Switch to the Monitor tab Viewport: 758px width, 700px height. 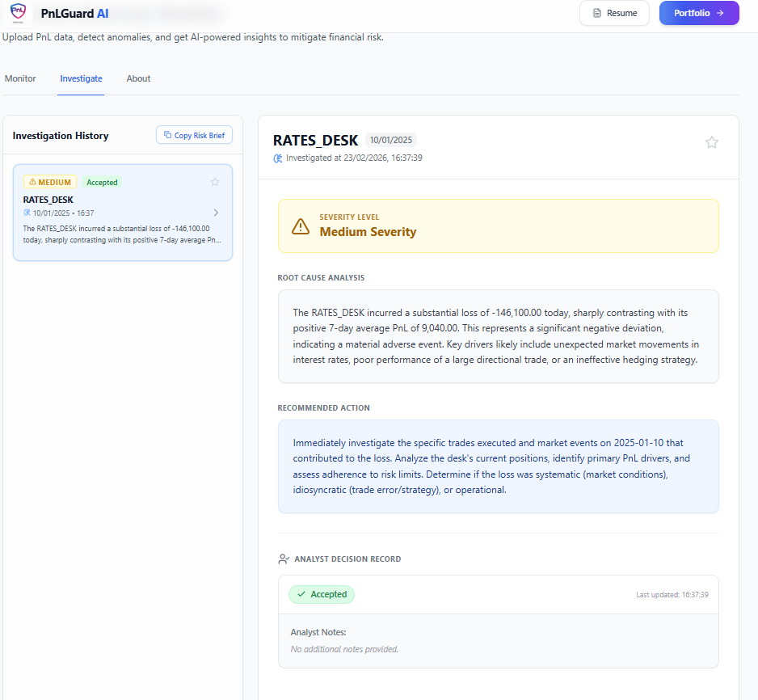20,78
